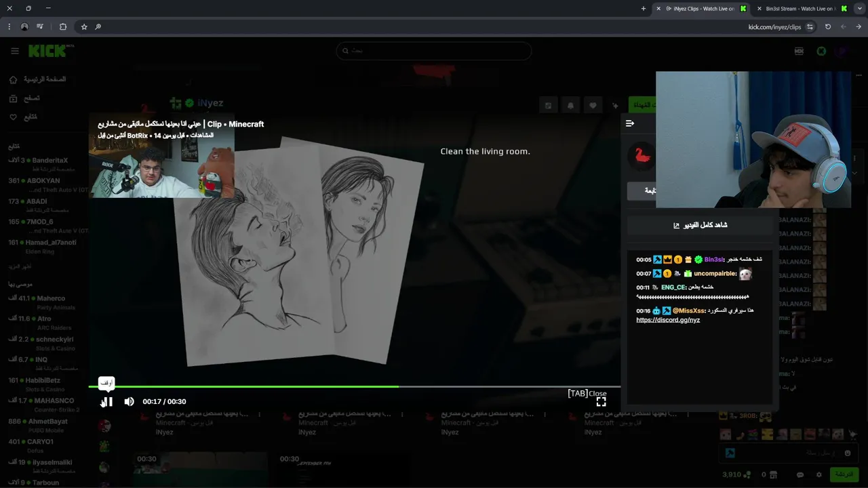
Task: Click the ENG_CE username in clip chat
Action: pos(673,287)
